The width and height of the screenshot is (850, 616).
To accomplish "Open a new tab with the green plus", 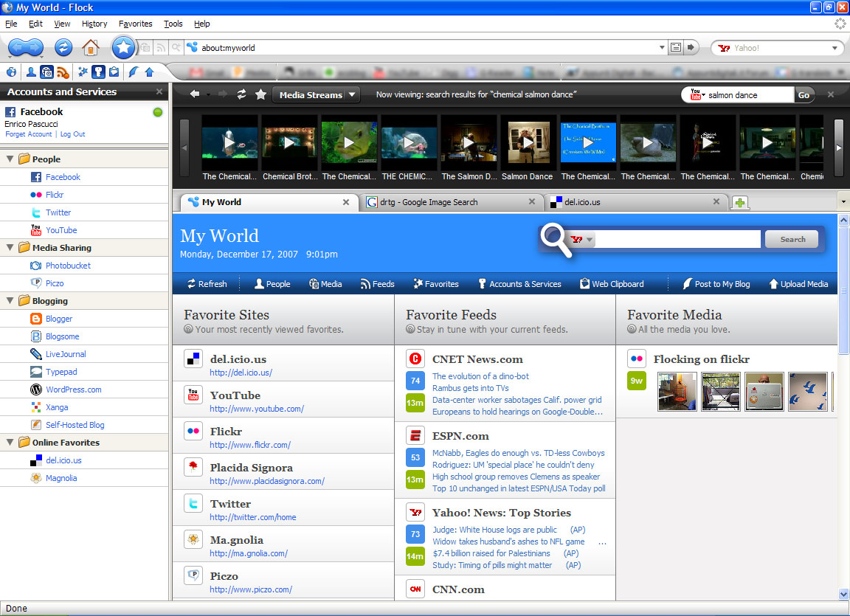I will tap(739, 203).
